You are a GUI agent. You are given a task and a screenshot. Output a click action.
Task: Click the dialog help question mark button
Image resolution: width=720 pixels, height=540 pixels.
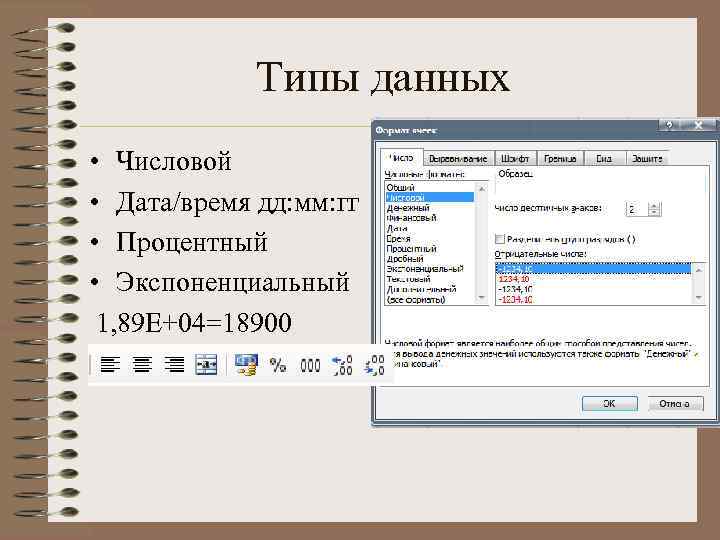pyautogui.click(x=669, y=125)
